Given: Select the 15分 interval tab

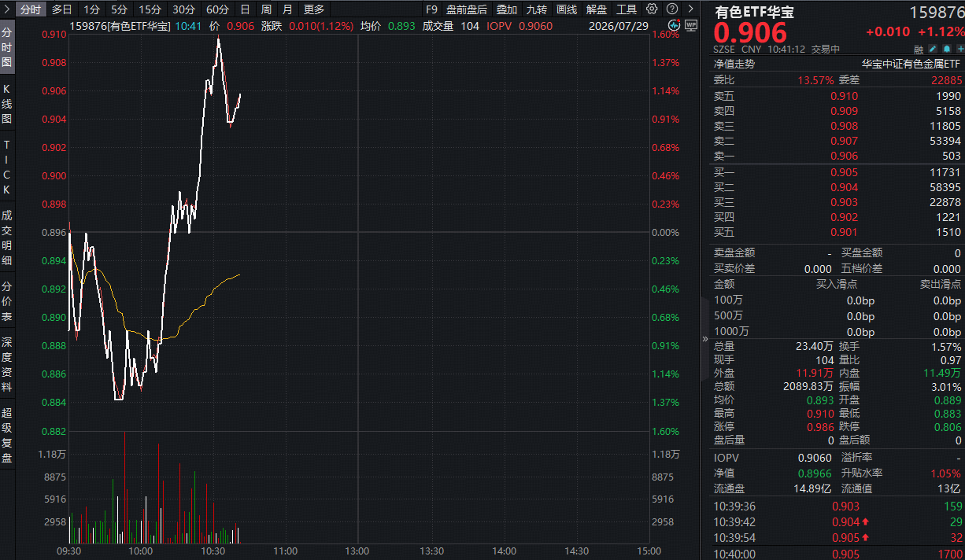Looking at the screenshot, I should pos(150,9).
